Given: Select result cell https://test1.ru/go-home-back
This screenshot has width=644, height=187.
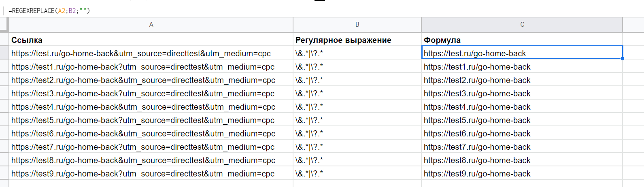Looking at the screenshot, I should [522, 67].
